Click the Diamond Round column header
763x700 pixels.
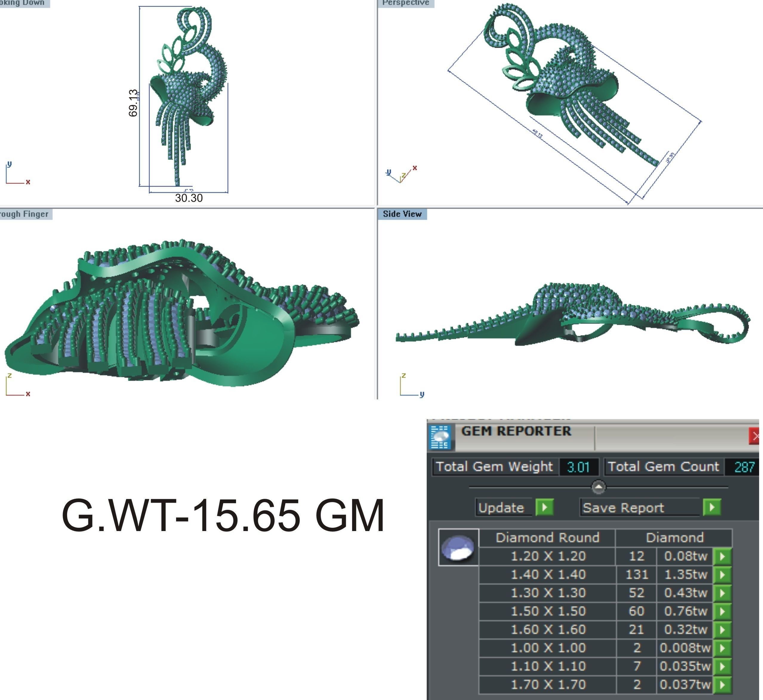click(547, 538)
